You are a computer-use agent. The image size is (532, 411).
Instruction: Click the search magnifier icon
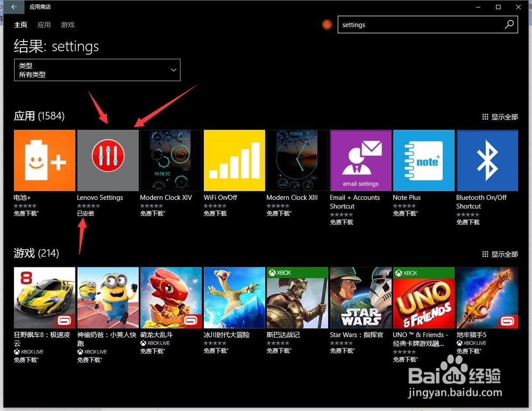point(509,24)
